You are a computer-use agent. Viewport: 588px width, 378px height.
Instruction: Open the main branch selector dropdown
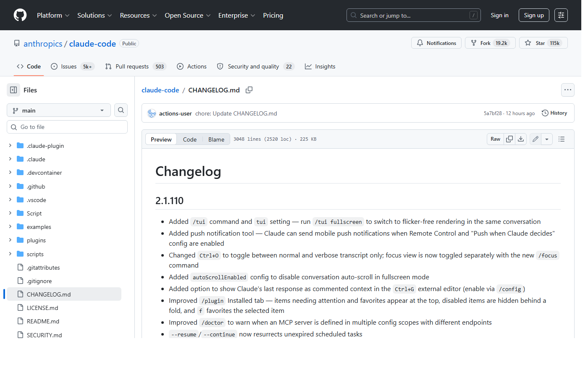(59, 110)
